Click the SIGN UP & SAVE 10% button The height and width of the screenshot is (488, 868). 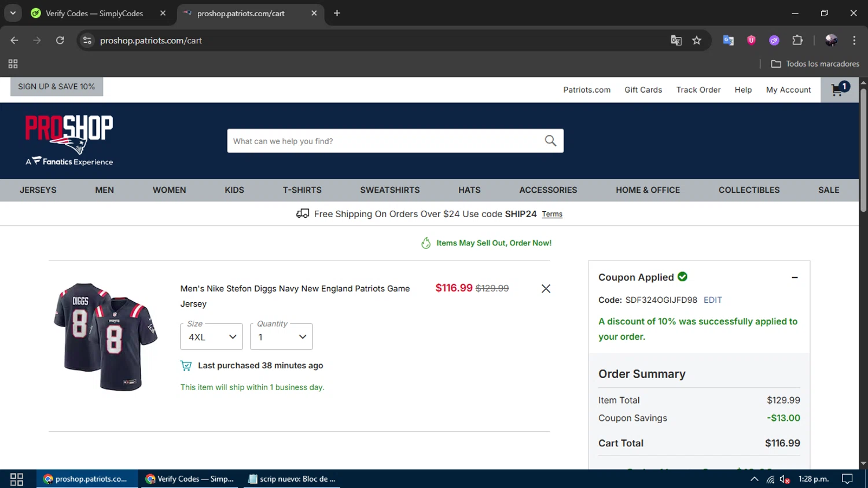point(57,87)
